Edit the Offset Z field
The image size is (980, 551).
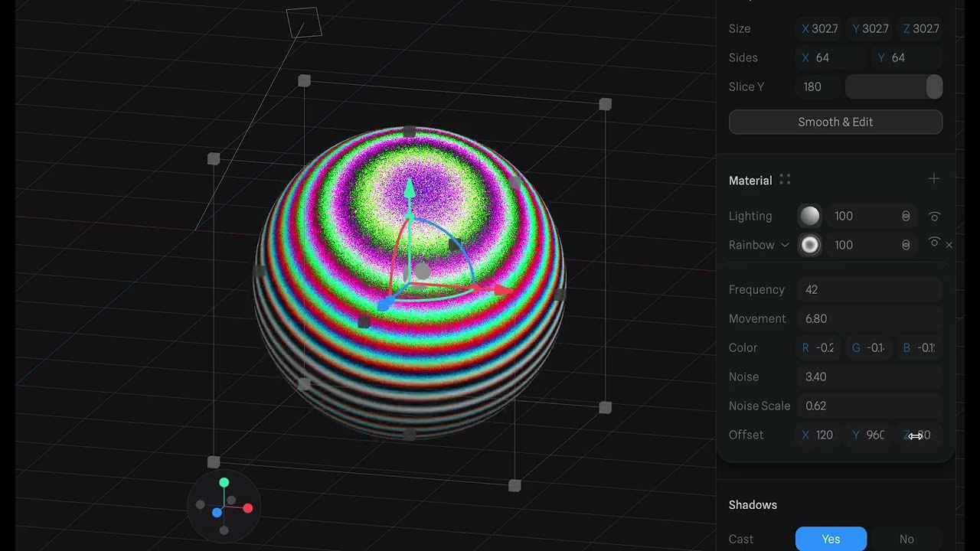920,435
